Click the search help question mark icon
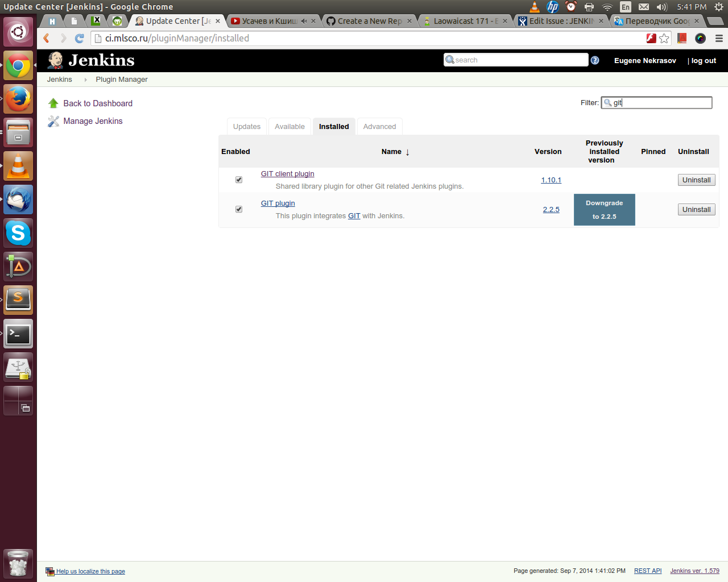The width and height of the screenshot is (728, 582). coord(595,60)
